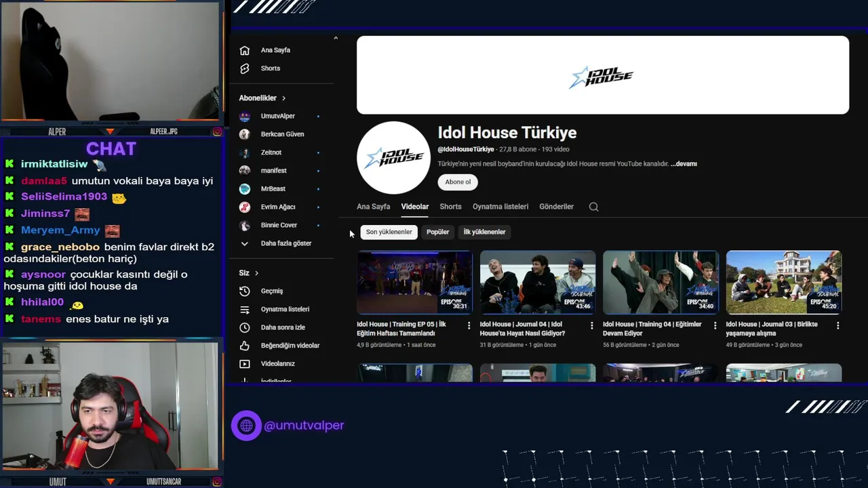Open title 'Idol House | Training EP 05'
Viewport: 868px width, 488px height.
(x=401, y=329)
